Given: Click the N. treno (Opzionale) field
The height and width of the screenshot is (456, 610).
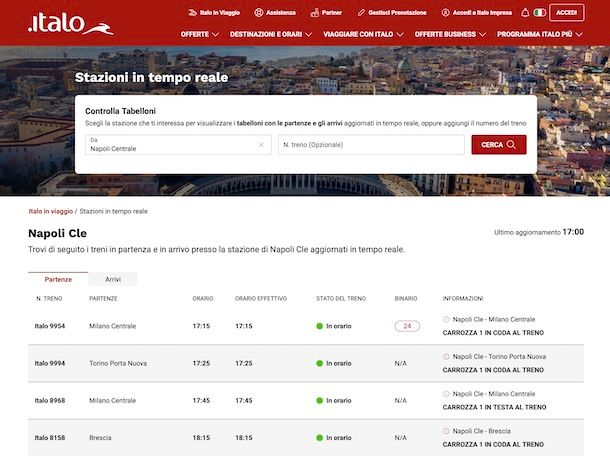Looking at the screenshot, I should pyautogui.click(x=371, y=145).
